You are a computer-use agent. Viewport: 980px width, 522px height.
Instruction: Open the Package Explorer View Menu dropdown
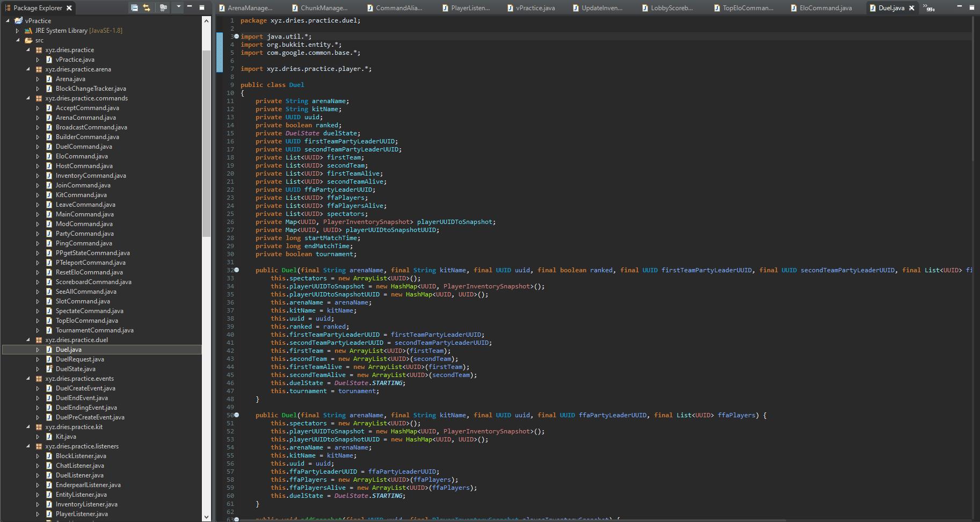point(178,8)
